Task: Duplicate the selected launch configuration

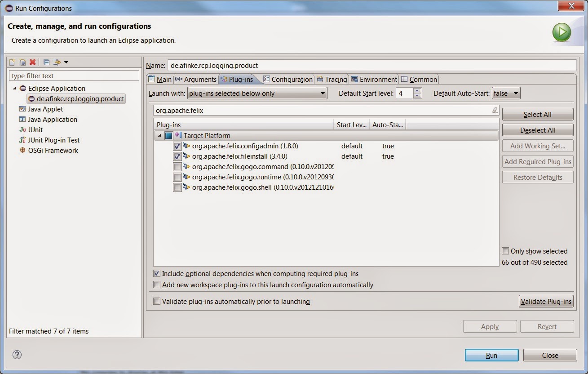Action: [x=22, y=62]
